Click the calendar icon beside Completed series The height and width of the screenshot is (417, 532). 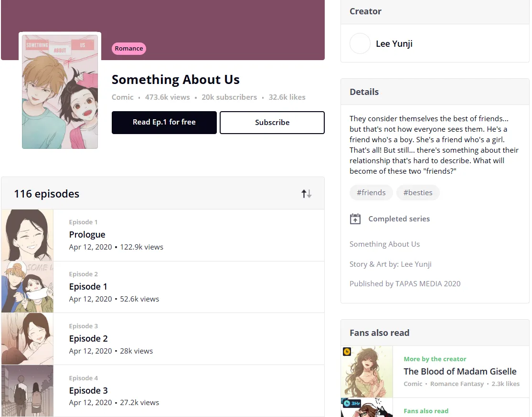(355, 219)
